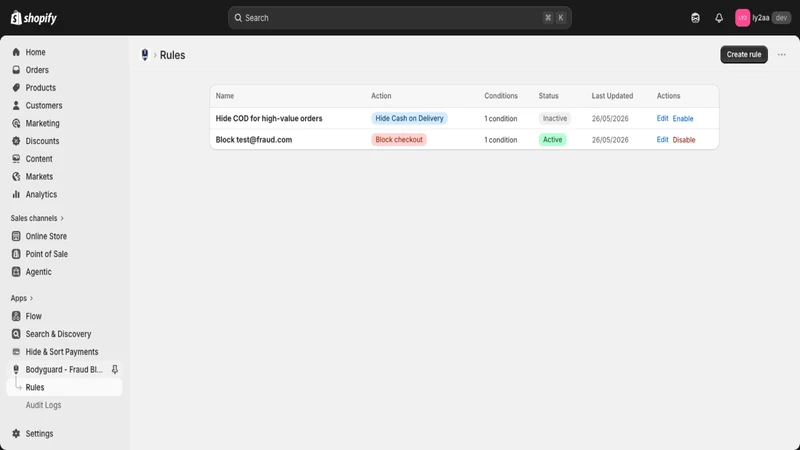Disable the Block test@fraud.com rule
Viewport: 800px width, 450px height.
tap(684, 140)
